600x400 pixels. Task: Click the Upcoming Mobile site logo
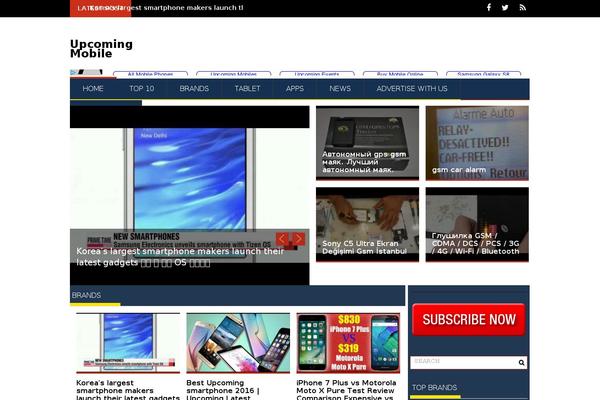point(101,49)
